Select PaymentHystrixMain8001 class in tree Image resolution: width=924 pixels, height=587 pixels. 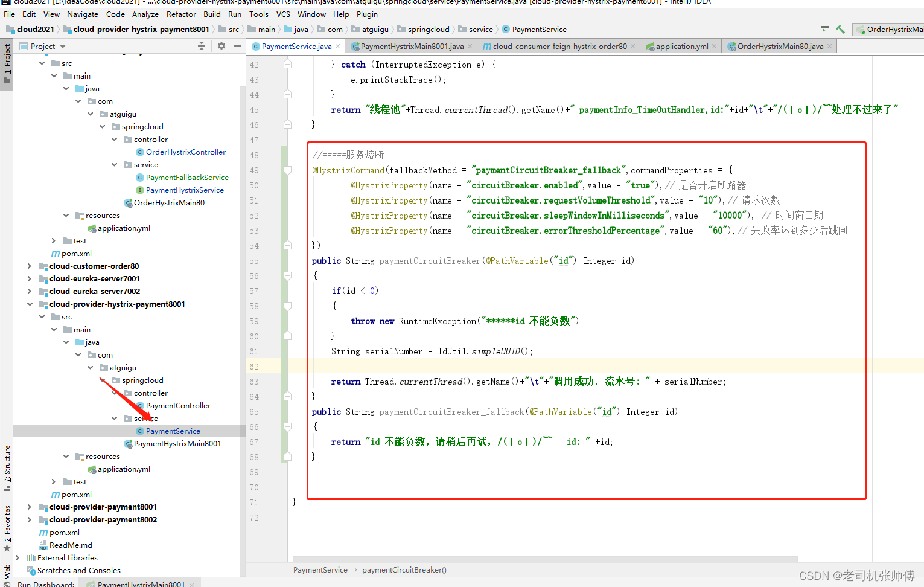[x=177, y=444]
